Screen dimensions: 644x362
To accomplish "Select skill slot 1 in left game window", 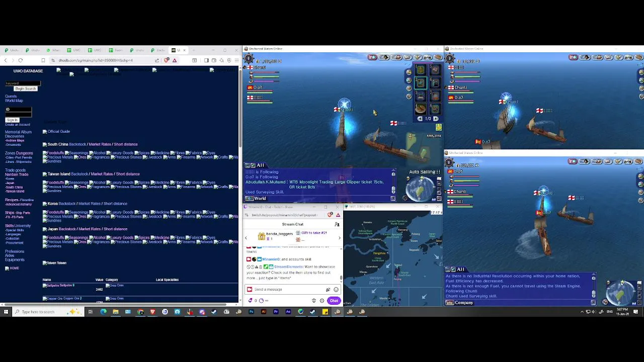I will point(421,70).
